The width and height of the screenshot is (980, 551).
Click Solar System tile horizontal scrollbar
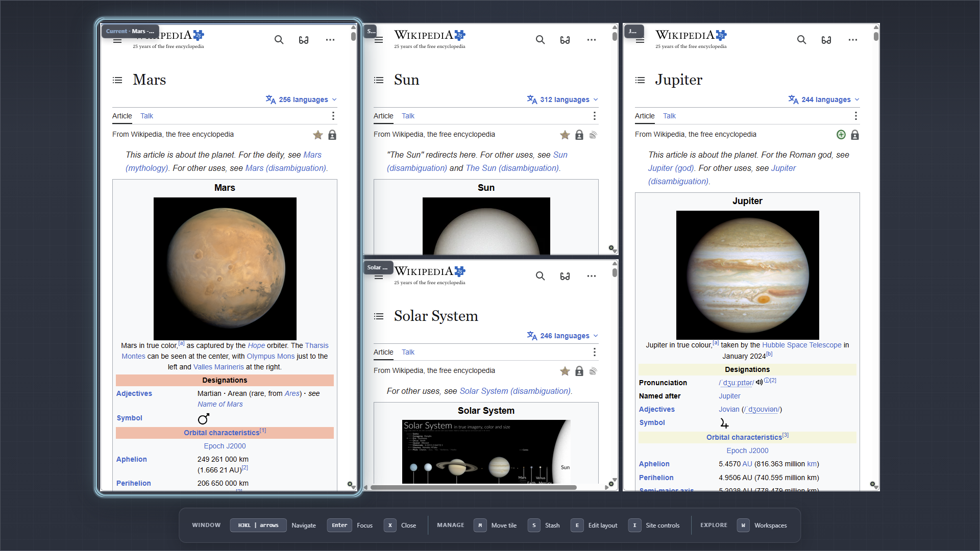[473, 487]
